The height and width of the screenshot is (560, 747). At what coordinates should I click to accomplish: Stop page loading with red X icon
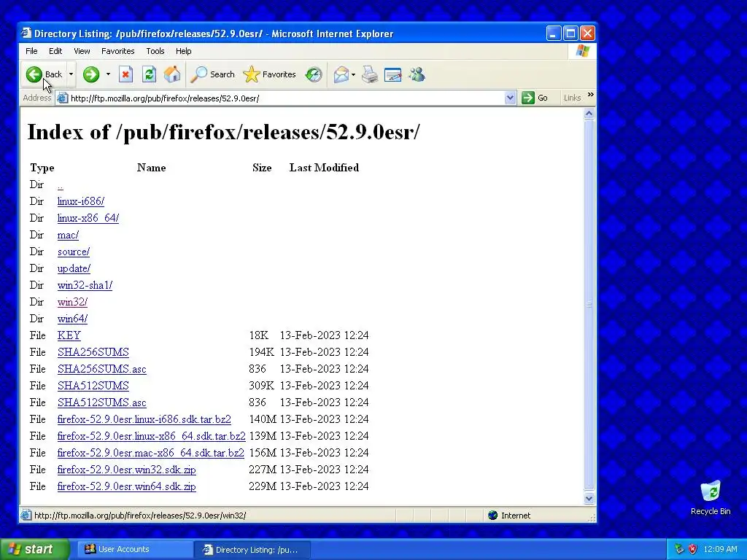125,74
